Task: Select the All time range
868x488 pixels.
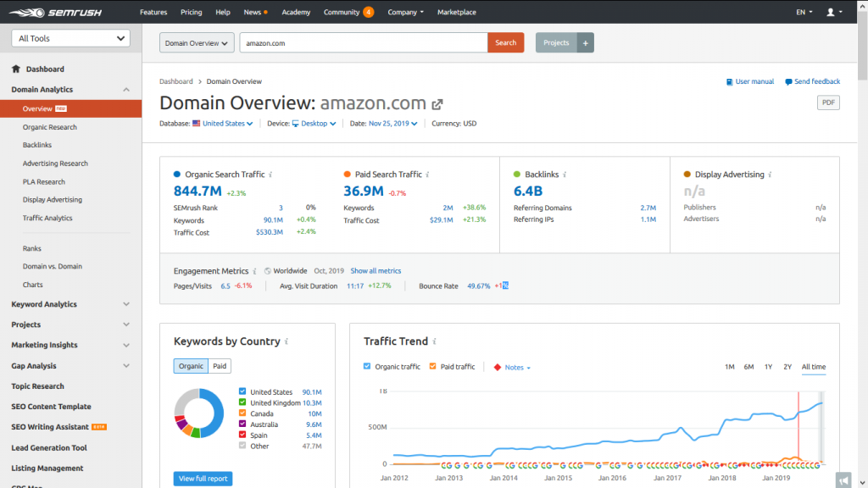Action: coord(814,367)
